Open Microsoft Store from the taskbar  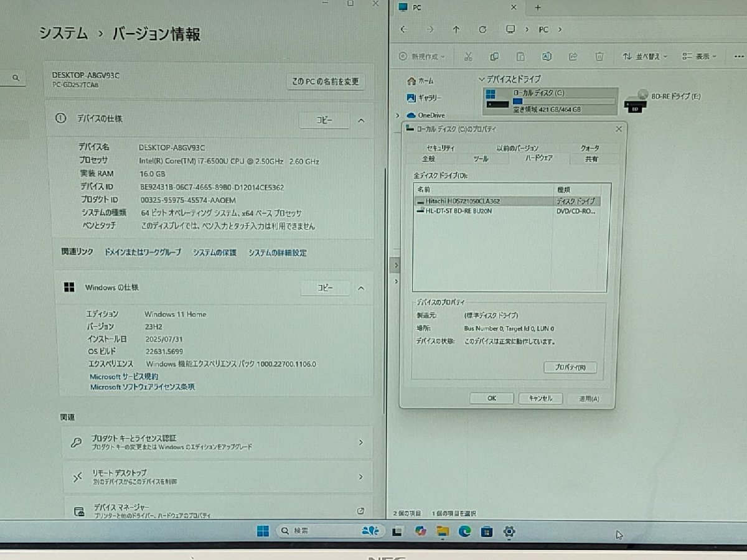click(487, 531)
